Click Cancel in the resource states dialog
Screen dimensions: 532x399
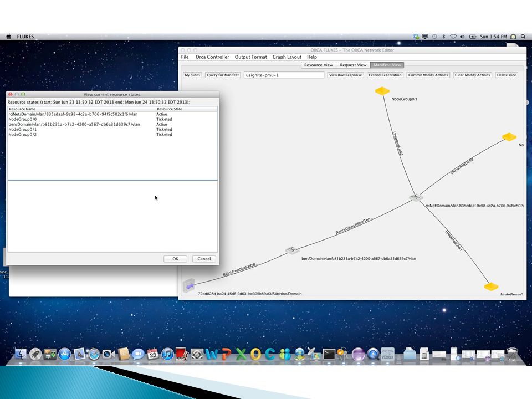click(204, 259)
